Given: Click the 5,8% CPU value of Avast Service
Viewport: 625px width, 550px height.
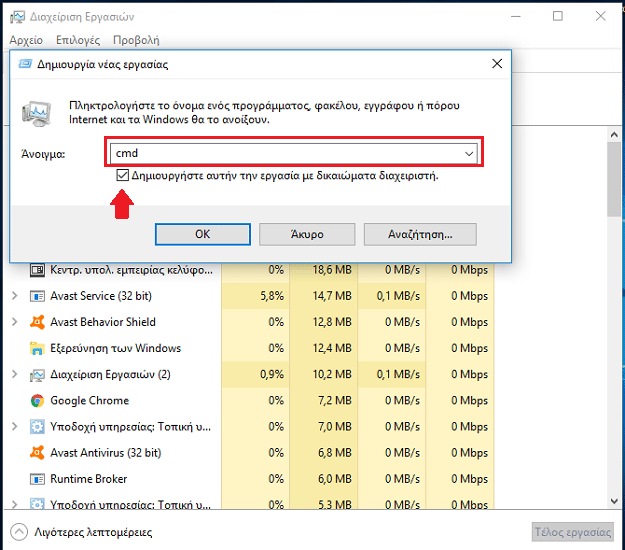Looking at the screenshot, I should tap(272, 296).
